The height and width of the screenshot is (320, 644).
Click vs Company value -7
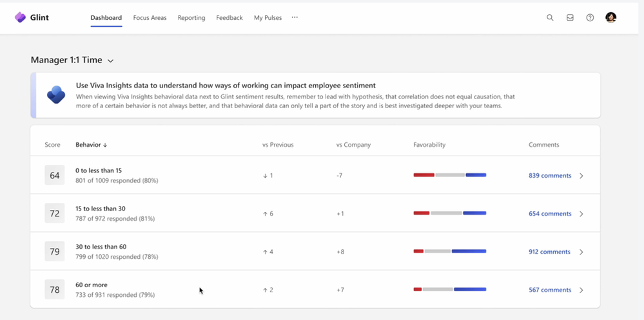339,176
